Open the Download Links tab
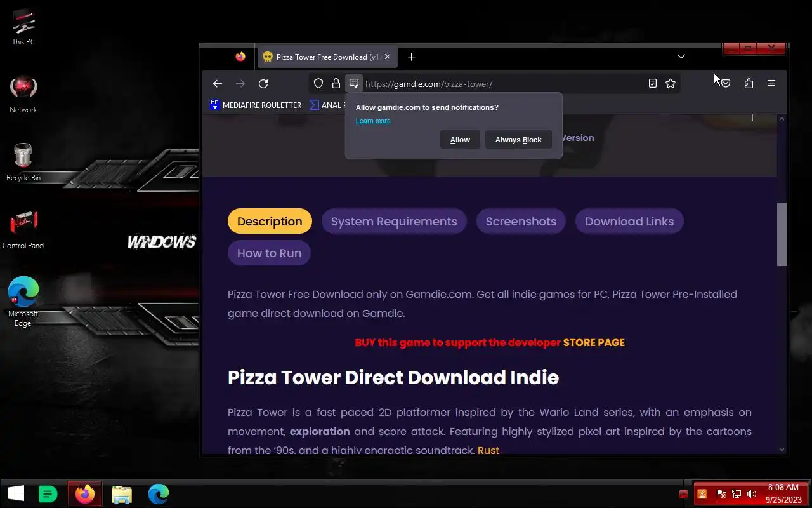This screenshot has width=812, height=508. [629, 221]
